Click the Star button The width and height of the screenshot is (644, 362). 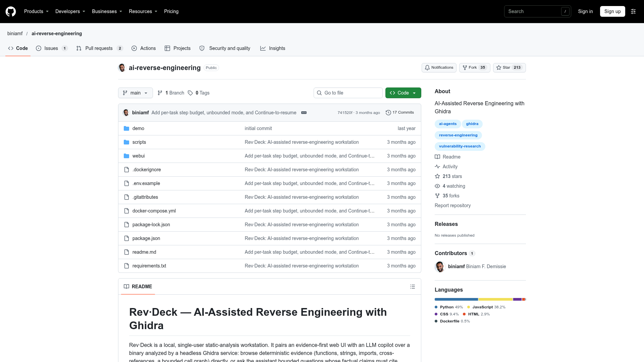coord(509,68)
